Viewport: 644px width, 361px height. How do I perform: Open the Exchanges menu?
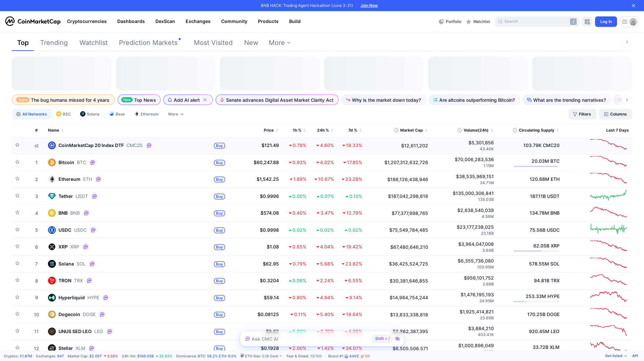(198, 21)
